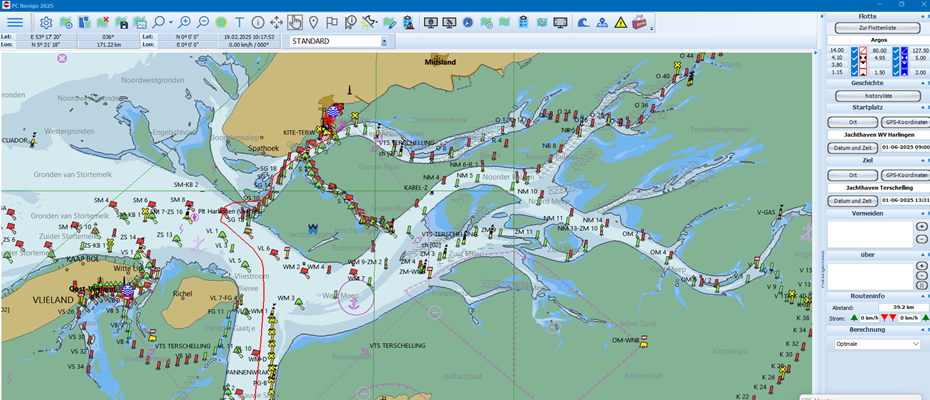The image size is (930, 400).
Task: Click Datum und Zeit button under Startplatz
Action: (x=852, y=147)
